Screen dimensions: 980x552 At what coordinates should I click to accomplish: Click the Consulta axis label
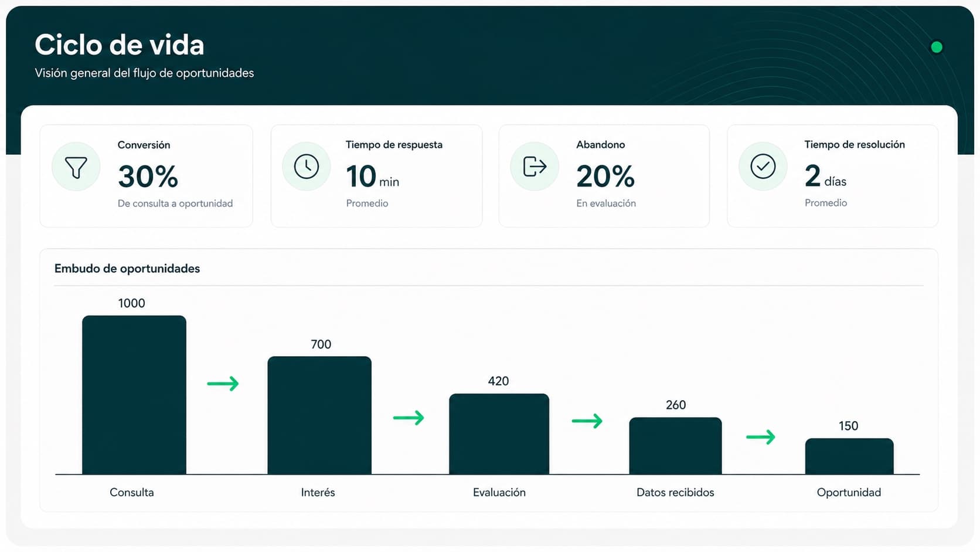[x=132, y=493]
